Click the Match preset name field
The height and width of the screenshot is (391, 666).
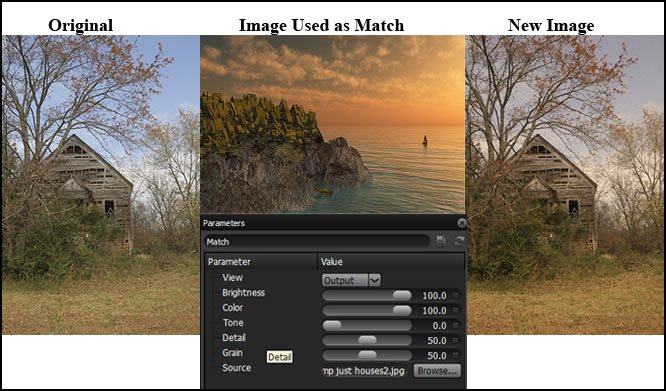317,242
